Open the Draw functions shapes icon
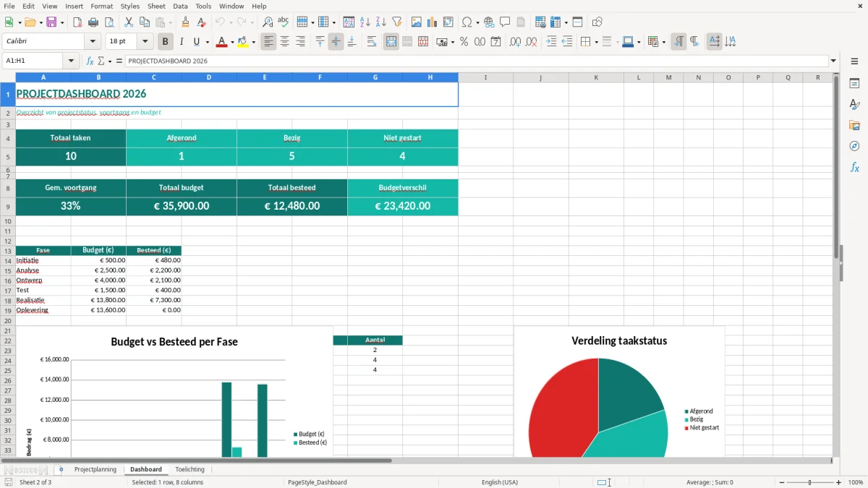The image size is (868, 488). click(597, 22)
